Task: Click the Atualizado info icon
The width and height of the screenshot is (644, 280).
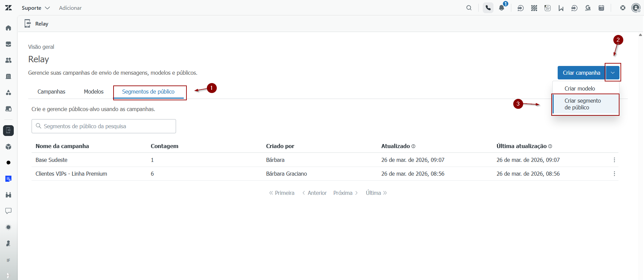Action: 414,146
